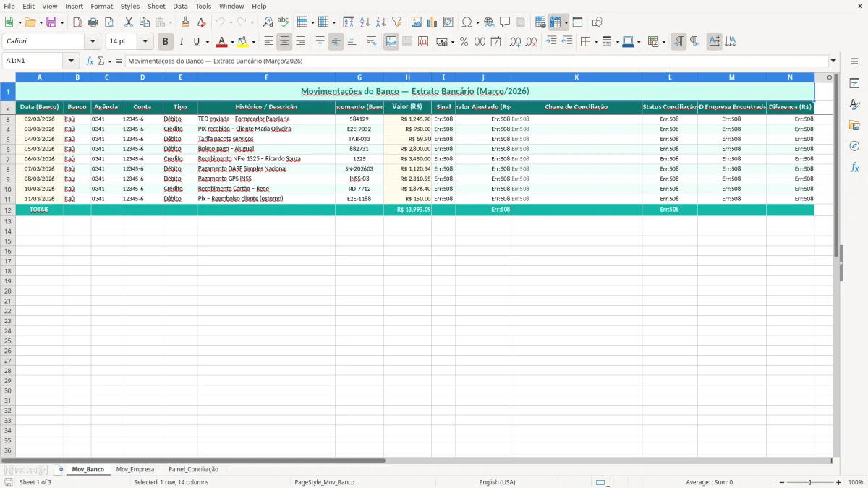
Task: Click the Sort dialog icon
Action: coord(349,22)
